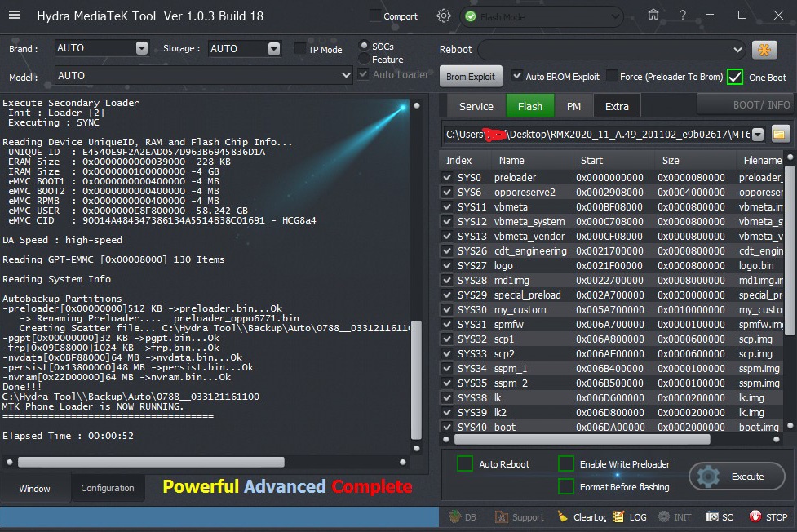Image resolution: width=797 pixels, height=532 pixels.
Task: Expand the Storage dropdown
Action: coord(274,48)
